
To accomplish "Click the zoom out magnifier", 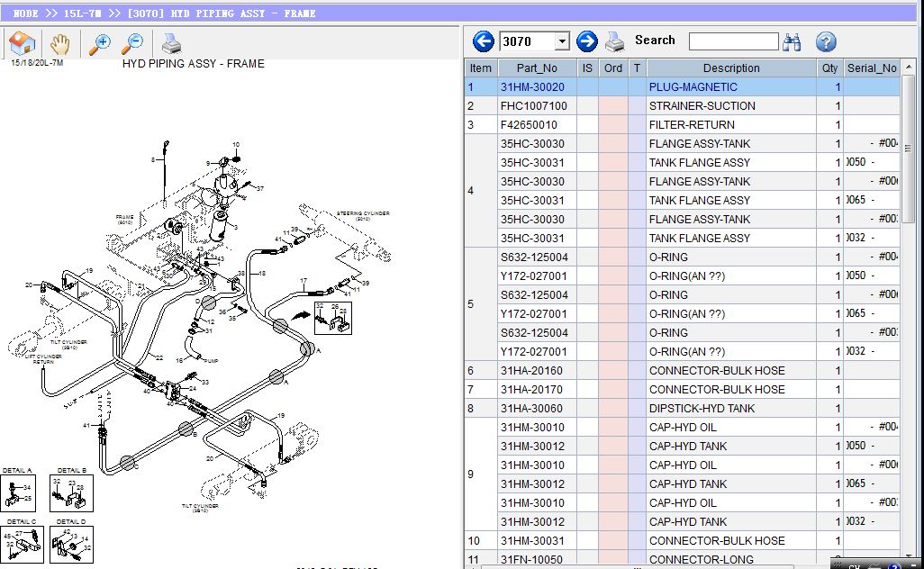I will tap(132, 42).
